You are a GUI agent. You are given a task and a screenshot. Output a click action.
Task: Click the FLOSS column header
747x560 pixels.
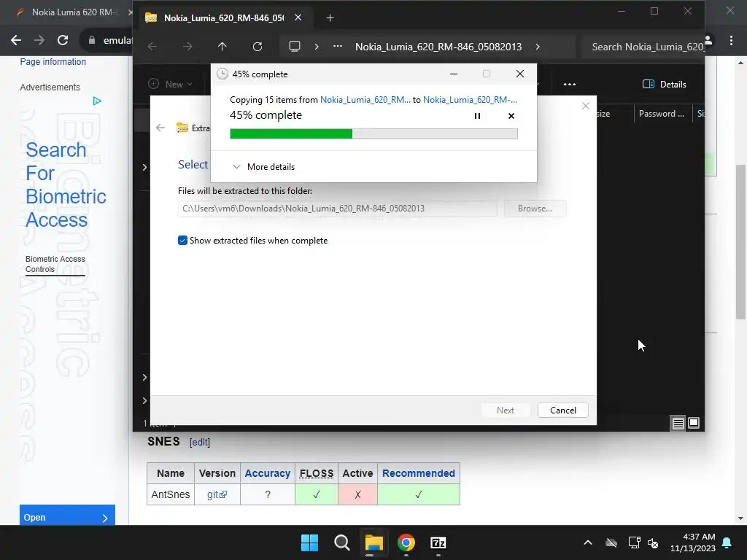pyautogui.click(x=317, y=473)
